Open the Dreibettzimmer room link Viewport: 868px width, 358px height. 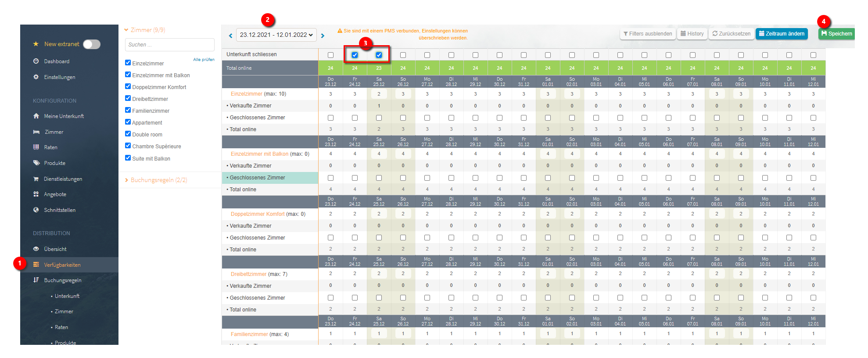248,274
